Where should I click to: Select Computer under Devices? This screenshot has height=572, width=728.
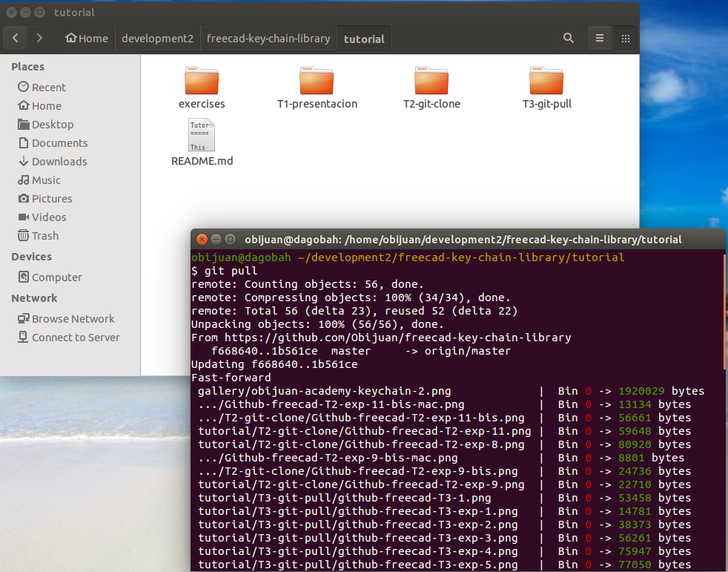pos(56,277)
